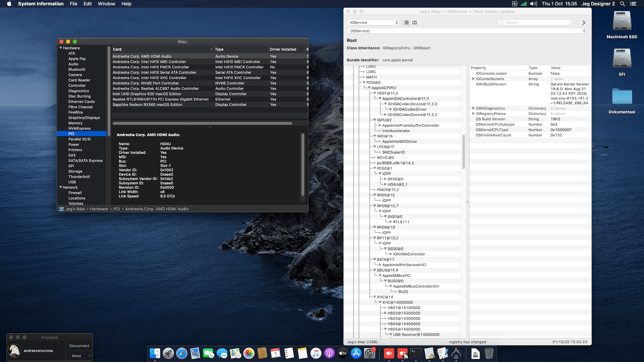Click Disconnect in the AnyDesk panel
The width and height of the screenshot is (644, 362).
click(x=79, y=346)
